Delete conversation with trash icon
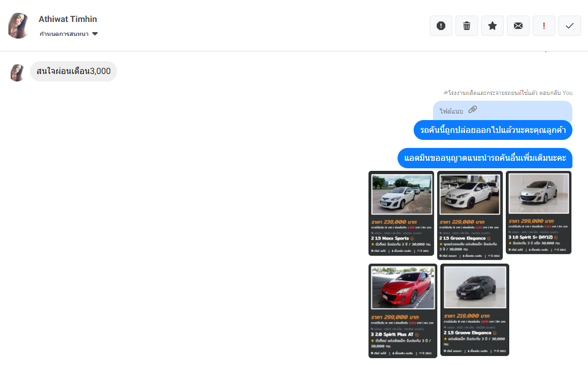Screen dimensions: 588x365 [x=467, y=26]
